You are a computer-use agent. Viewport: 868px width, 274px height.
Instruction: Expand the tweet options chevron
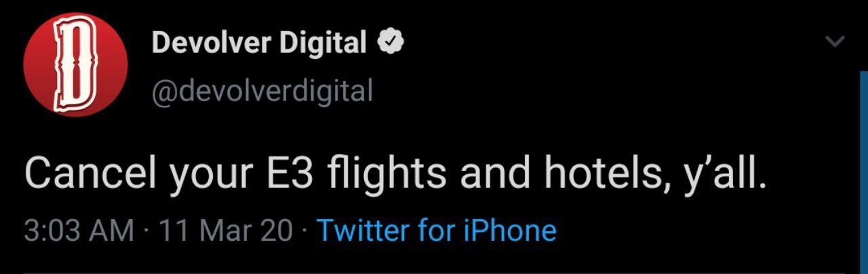coord(835,42)
